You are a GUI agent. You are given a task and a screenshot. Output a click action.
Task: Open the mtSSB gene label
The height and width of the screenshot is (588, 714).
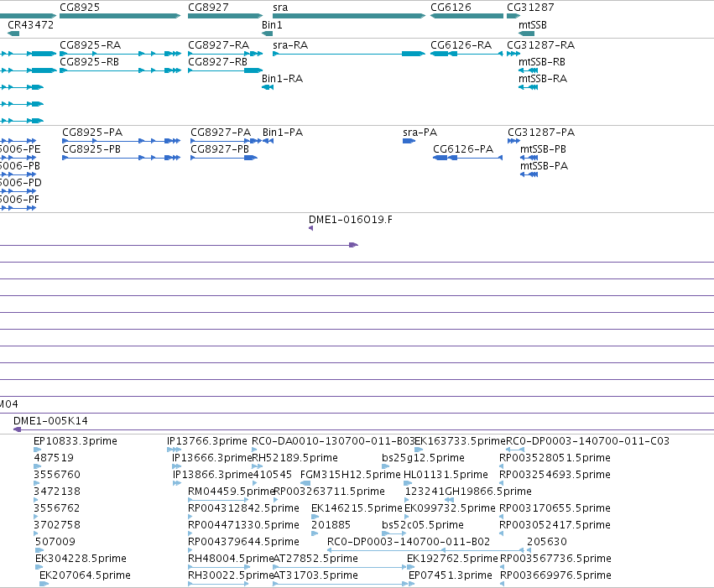[x=533, y=25]
